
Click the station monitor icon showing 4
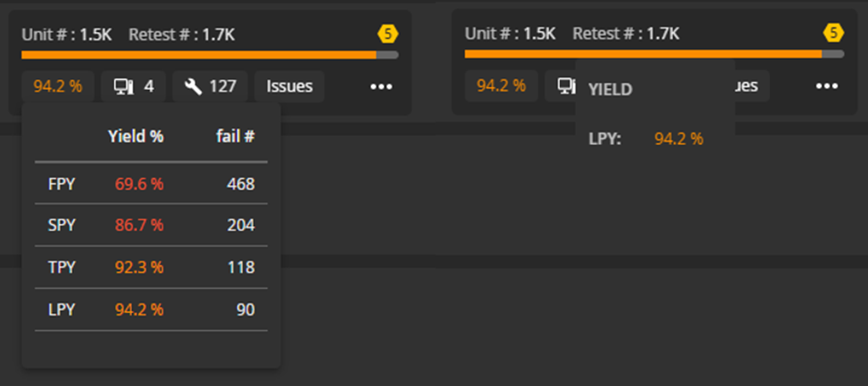click(134, 86)
